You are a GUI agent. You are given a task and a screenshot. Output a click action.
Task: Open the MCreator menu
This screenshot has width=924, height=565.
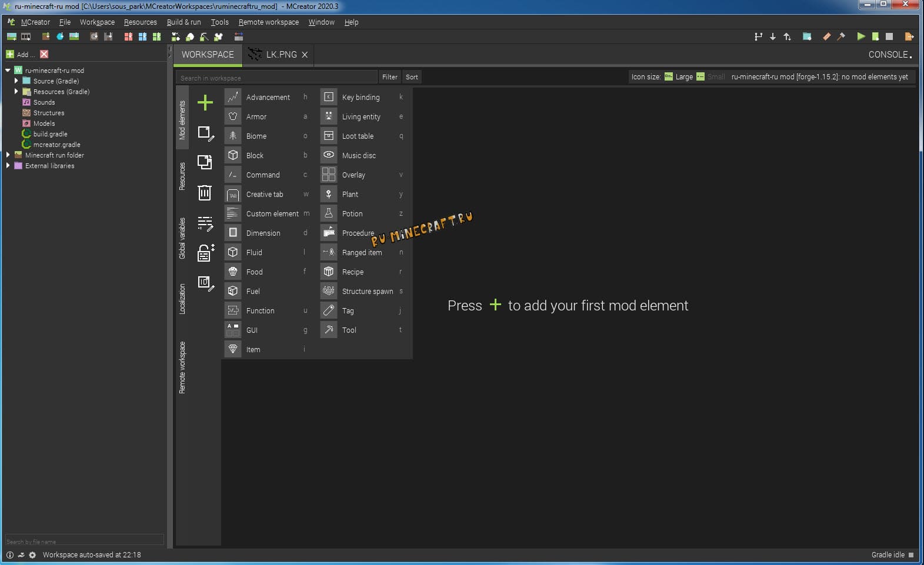coord(35,22)
